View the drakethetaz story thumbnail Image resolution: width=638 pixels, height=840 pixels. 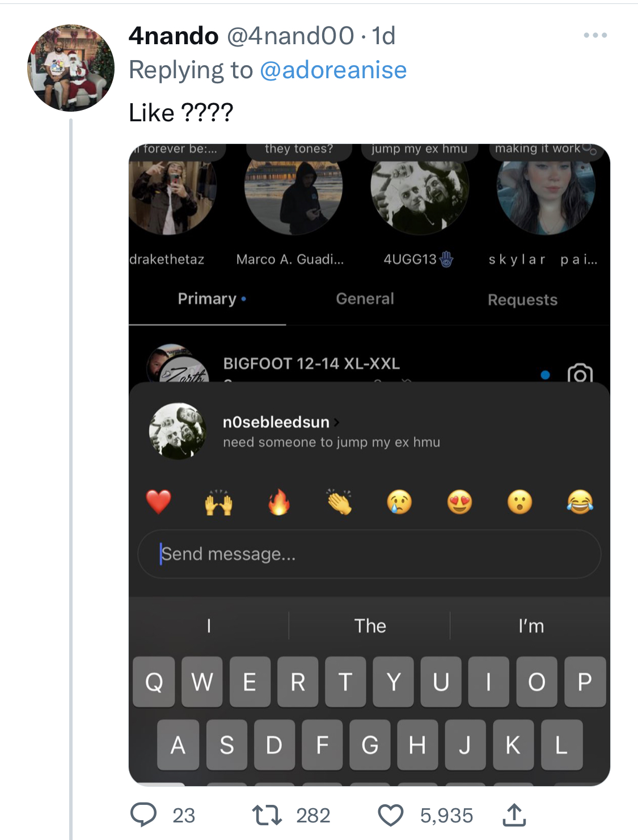[172, 196]
